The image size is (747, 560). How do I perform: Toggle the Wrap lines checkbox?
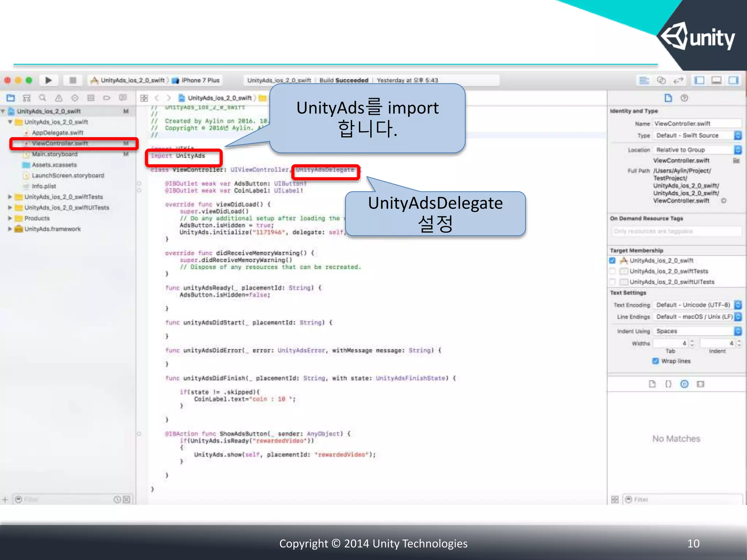click(655, 361)
